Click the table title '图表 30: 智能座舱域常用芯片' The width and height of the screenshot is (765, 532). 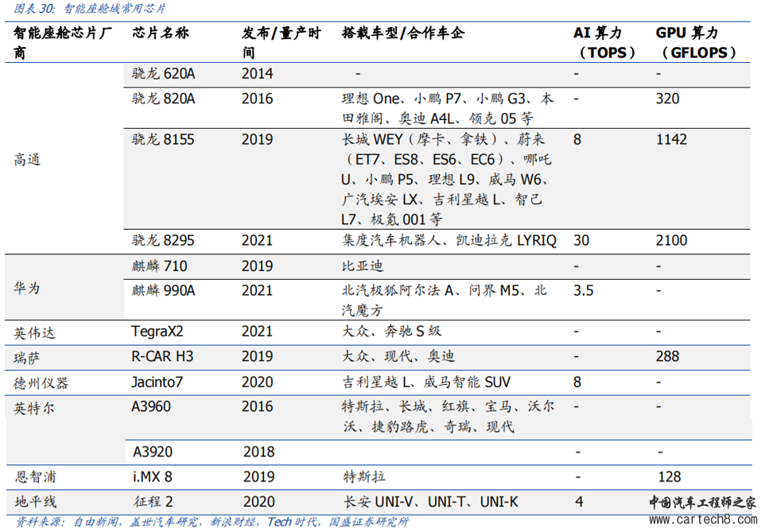click(x=90, y=8)
